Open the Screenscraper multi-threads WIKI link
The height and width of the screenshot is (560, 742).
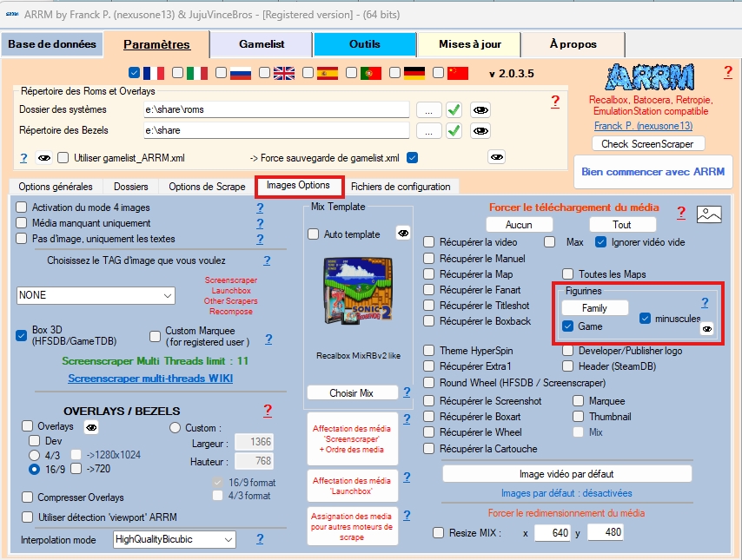point(150,379)
